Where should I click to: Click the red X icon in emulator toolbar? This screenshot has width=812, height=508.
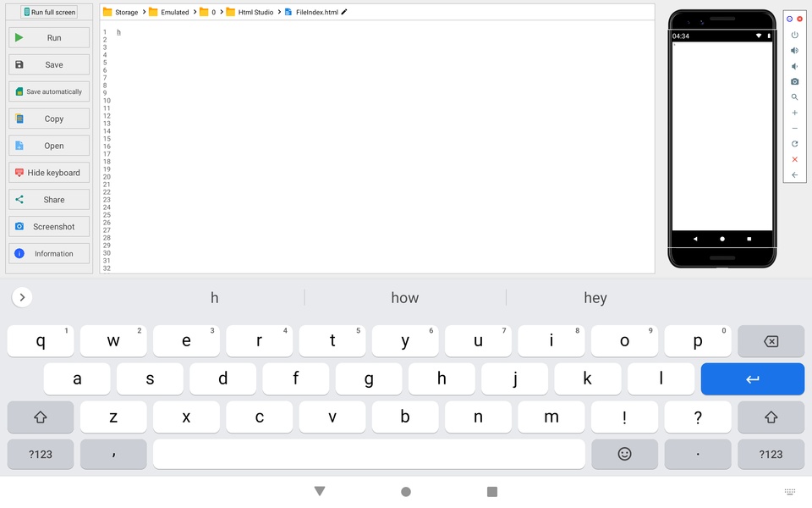[x=794, y=159]
